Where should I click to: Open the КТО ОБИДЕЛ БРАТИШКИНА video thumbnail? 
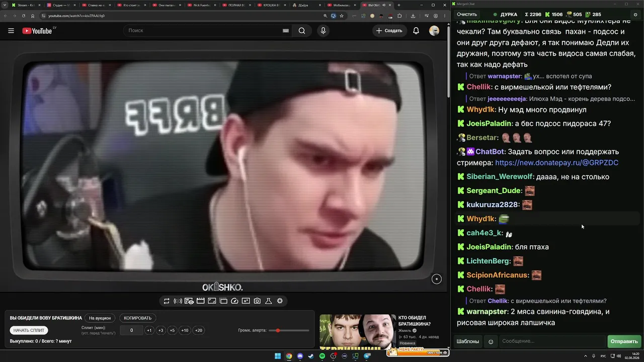point(357,332)
